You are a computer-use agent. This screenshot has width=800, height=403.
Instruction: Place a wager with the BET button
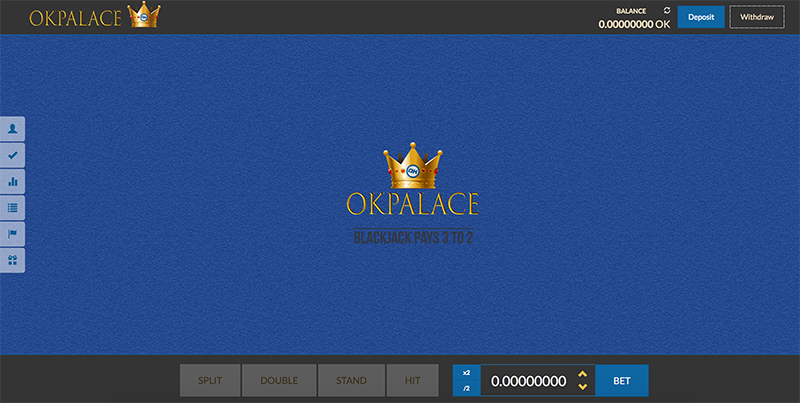(621, 381)
